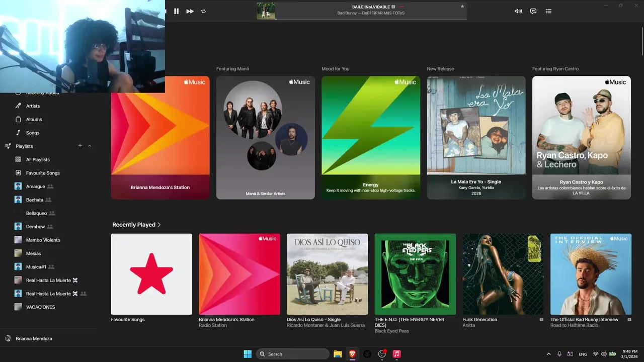Open Favourite Songs playlist in sidebar

point(43,173)
